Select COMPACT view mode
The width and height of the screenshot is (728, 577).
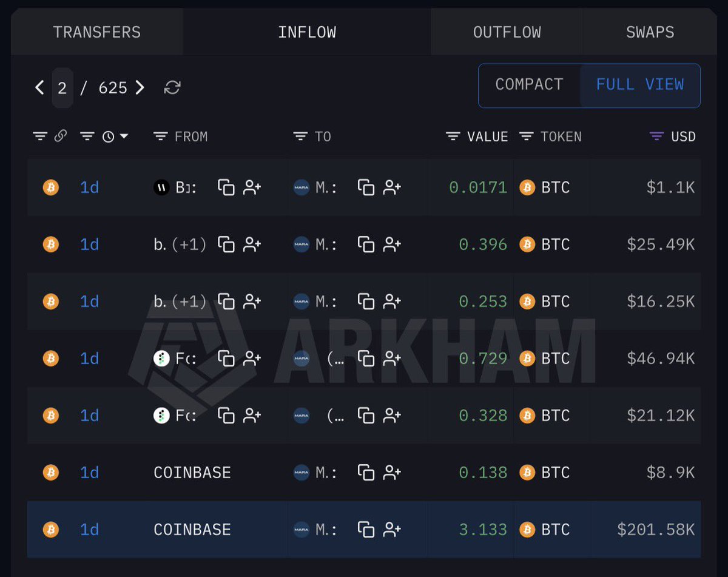tap(529, 84)
